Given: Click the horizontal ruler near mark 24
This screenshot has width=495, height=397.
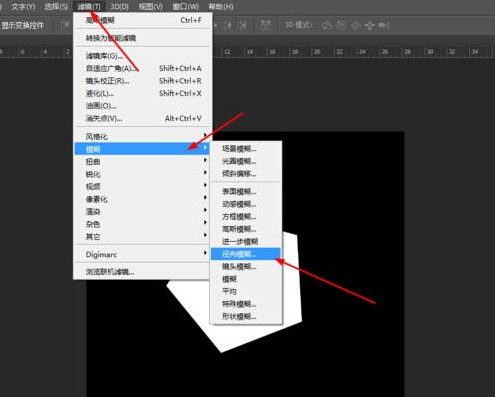Looking at the screenshot, I should click(362, 52).
